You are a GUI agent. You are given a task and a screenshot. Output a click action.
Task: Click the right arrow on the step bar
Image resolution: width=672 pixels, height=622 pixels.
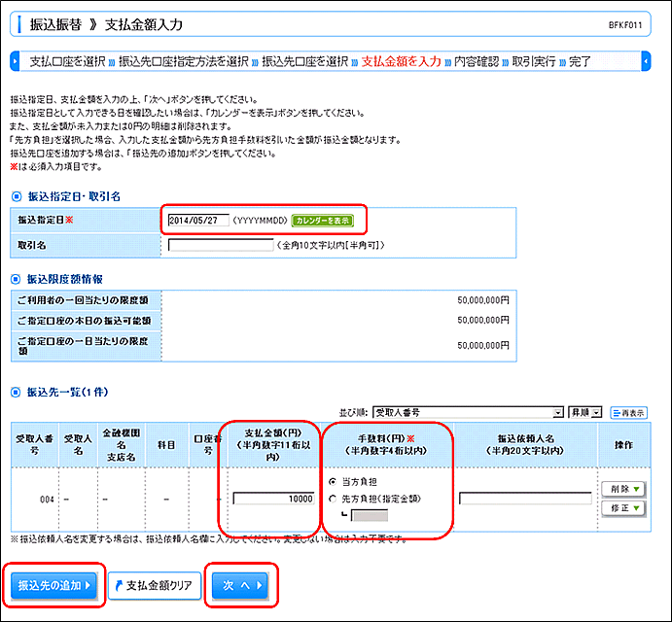click(647, 61)
